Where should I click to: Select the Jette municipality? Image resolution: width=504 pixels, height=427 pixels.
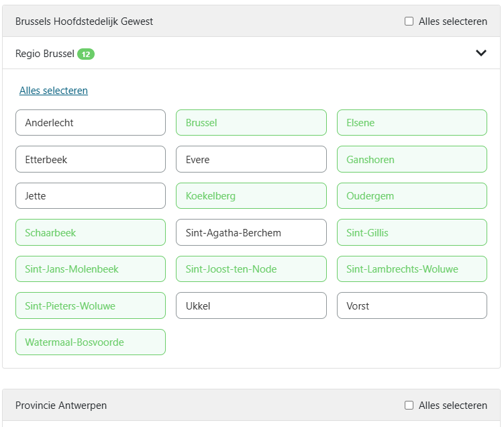pyautogui.click(x=91, y=196)
